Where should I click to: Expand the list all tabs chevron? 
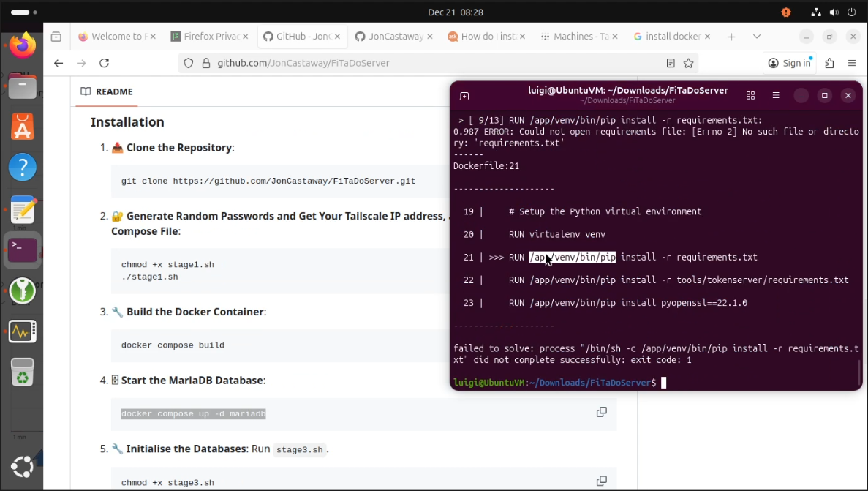coord(757,37)
